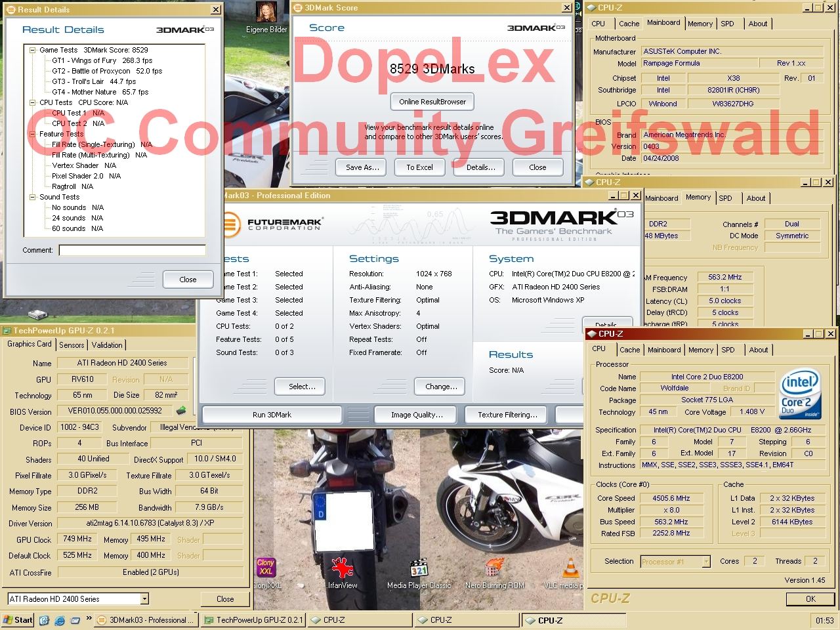Open Clony XXL desktop shortcut
The height and width of the screenshot is (630, 840).
coord(266,568)
